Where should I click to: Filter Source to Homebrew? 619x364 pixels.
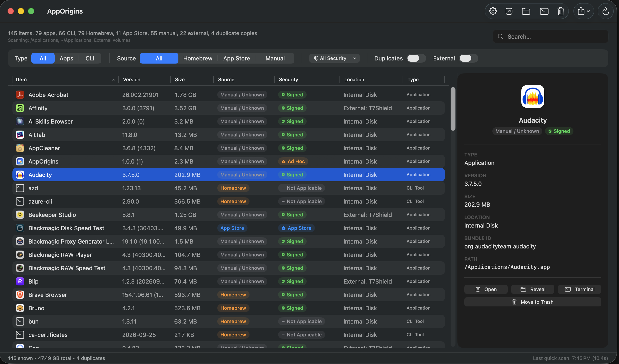pos(198,58)
